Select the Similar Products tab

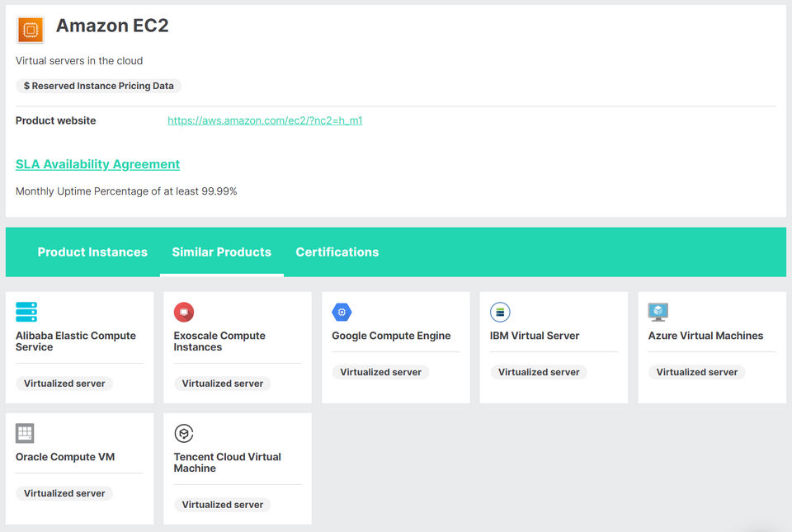222,252
